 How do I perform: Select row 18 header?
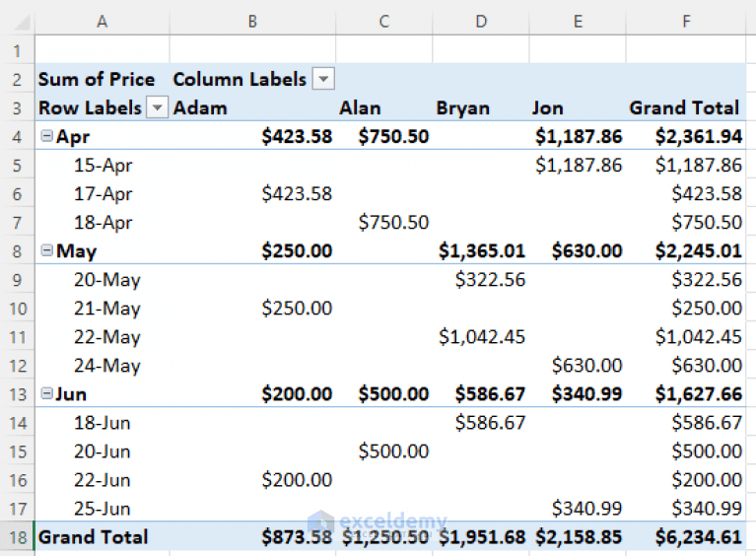pyautogui.click(x=17, y=537)
